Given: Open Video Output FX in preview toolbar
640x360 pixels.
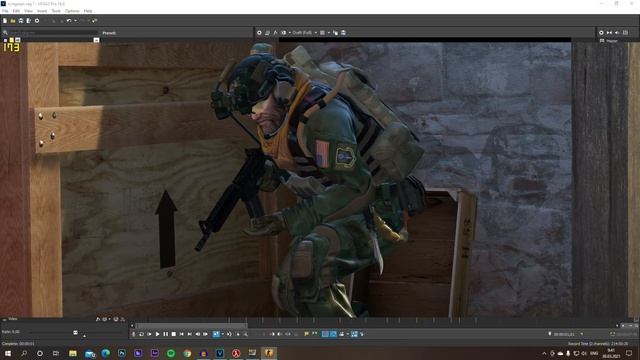Looking at the screenshot, I should pos(276,33).
